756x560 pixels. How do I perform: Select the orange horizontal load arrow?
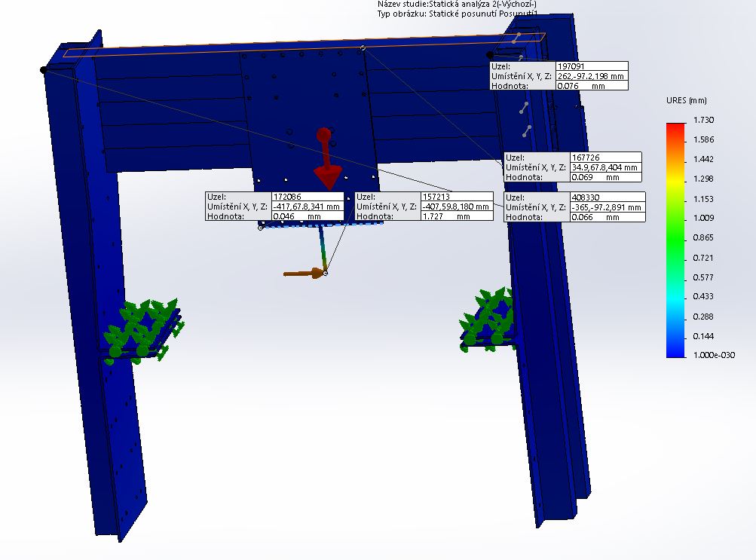[x=302, y=274]
